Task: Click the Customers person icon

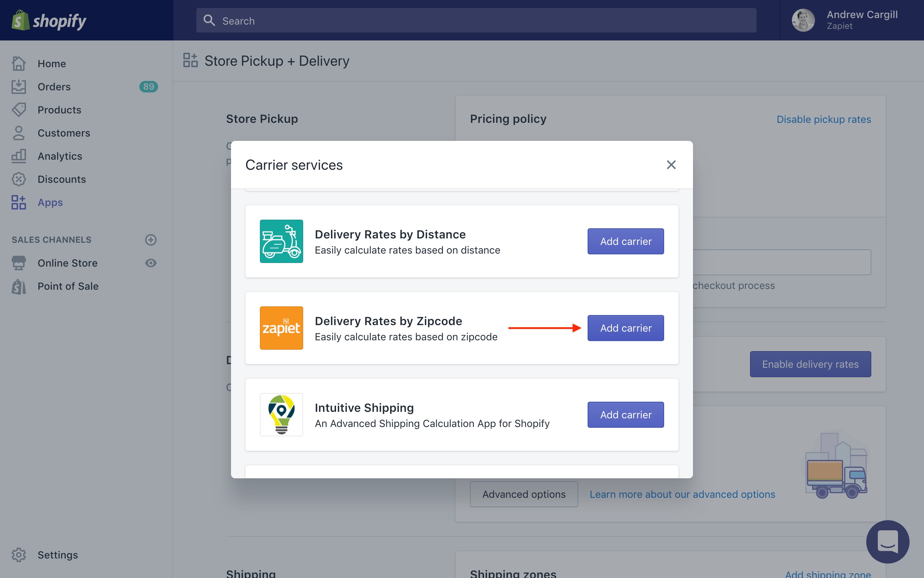Action: coord(19,133)
